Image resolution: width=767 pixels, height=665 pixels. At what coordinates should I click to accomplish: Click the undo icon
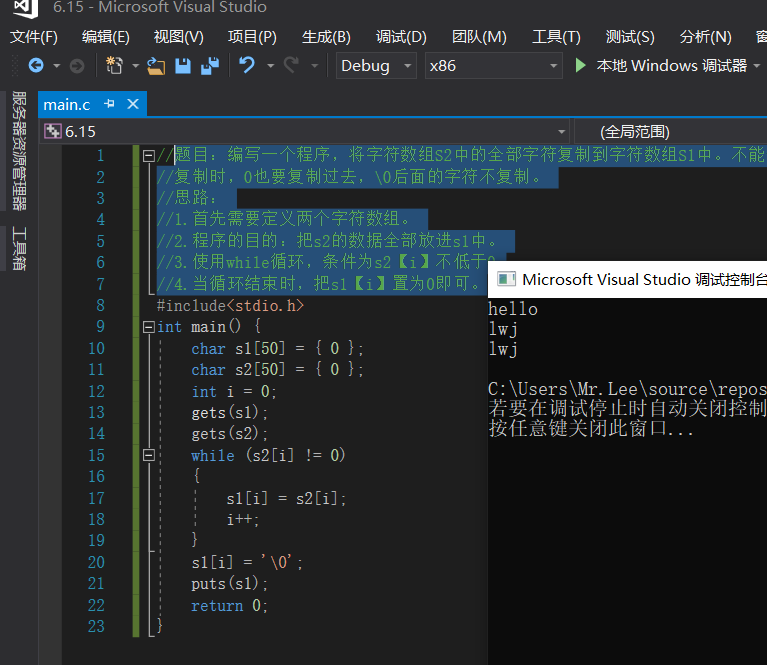[x=247, y=65]
